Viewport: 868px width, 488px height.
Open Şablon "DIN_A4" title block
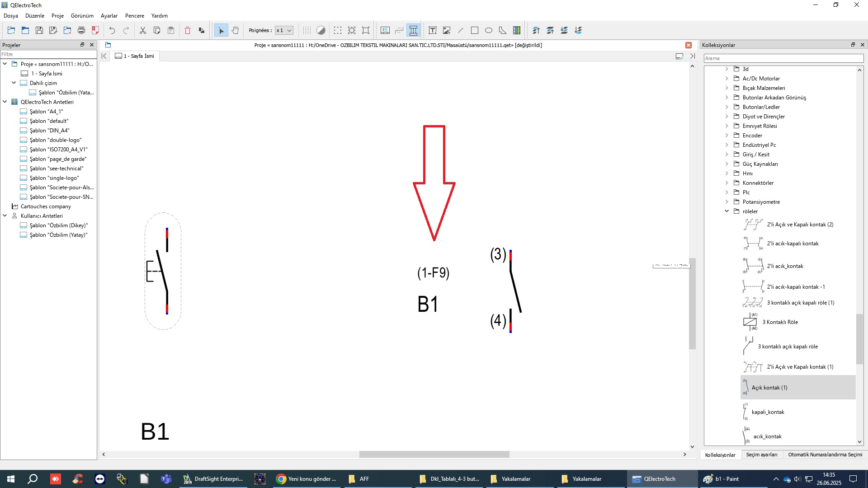pos(49,130)
